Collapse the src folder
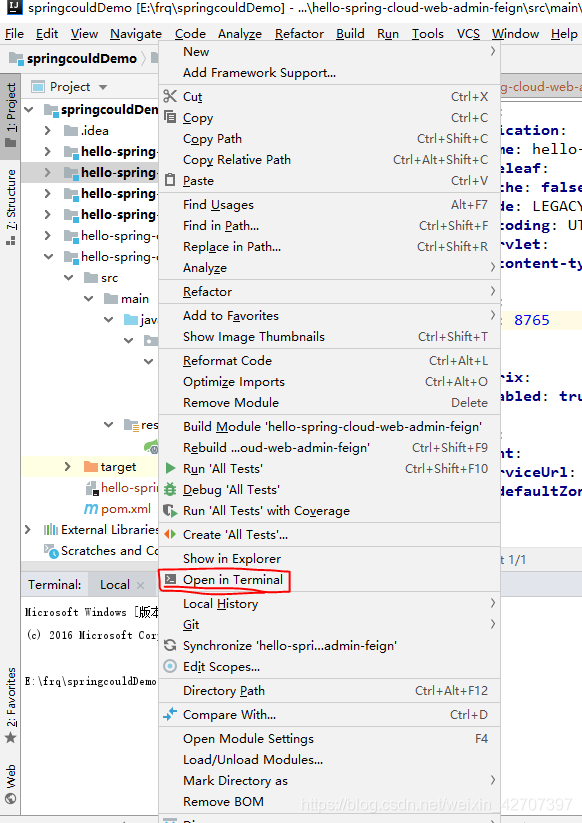 69,277
